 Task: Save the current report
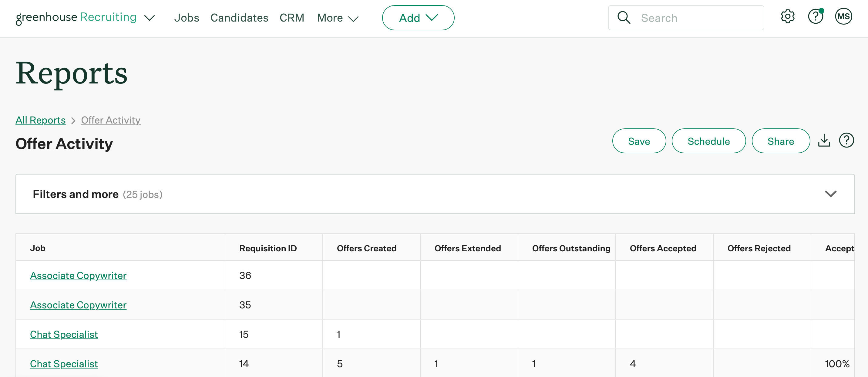[x=639, y=141]
